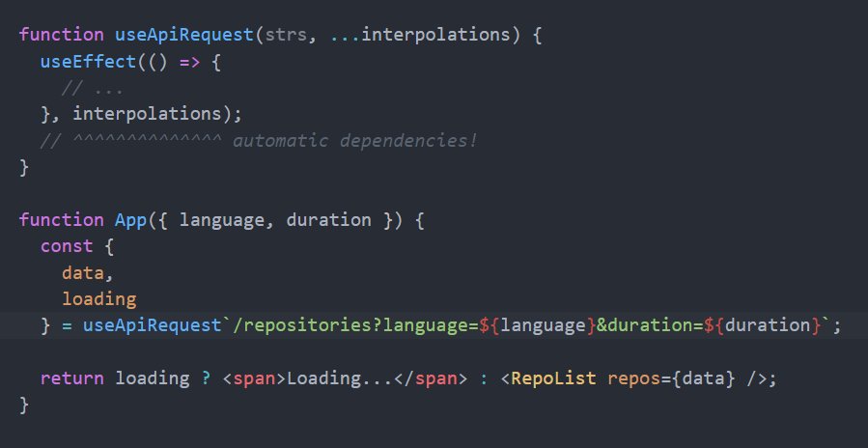This screenshot has width=868, height=448.
Task: Click the 'Loading...' text inside span
Action: pos(340,378)
